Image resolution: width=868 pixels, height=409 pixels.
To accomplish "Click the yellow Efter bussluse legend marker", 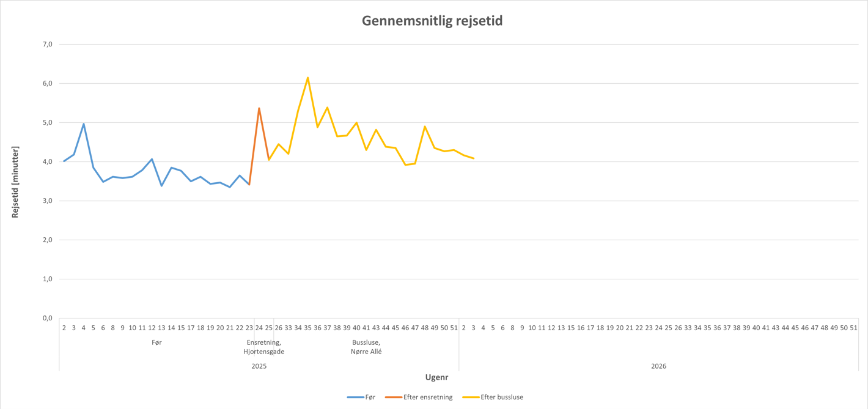I will (x=471, y=397).
